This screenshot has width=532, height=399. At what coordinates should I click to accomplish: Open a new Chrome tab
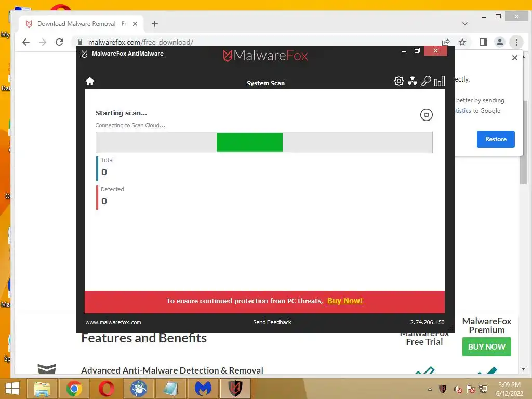[155, 24]
